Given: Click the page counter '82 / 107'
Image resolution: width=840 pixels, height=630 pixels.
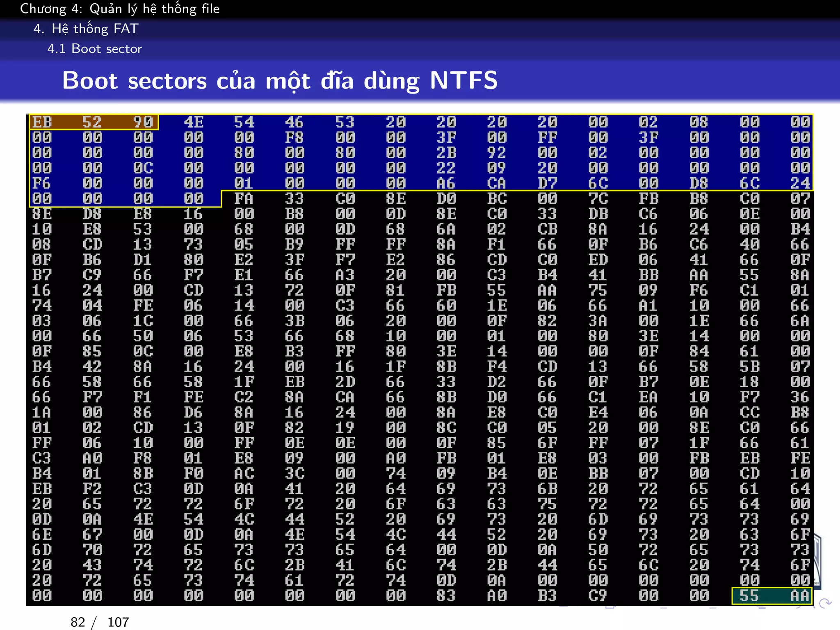Looking at the screenshot, I should (x=100, y=622).
